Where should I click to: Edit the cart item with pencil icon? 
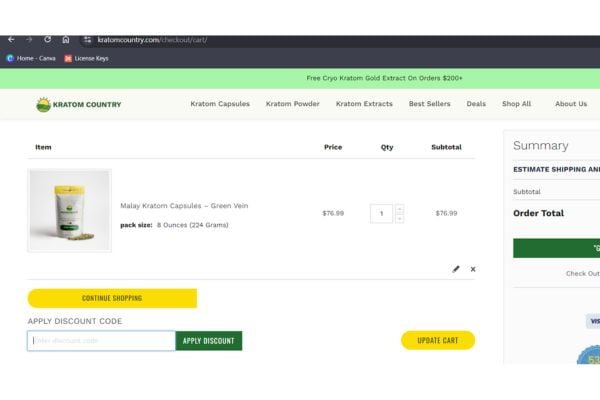(x=456, y=269)
